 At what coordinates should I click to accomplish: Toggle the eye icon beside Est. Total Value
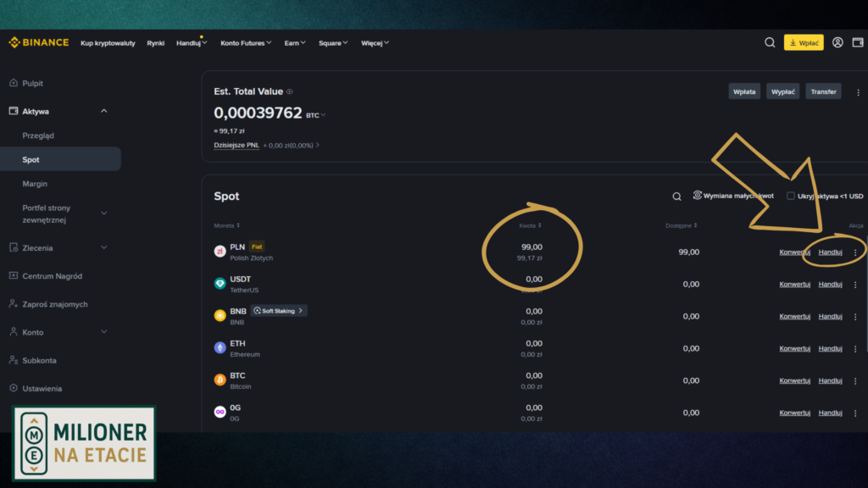(x=290, y=91)
